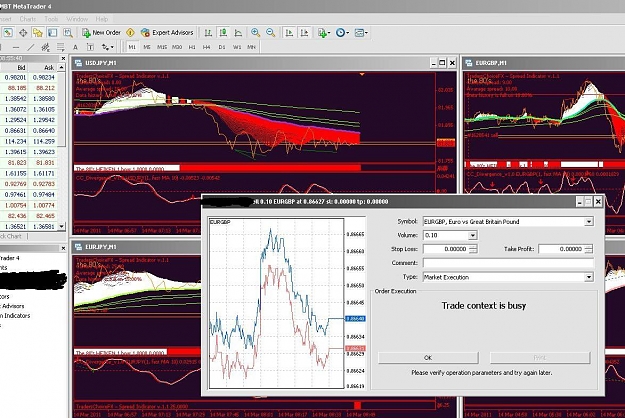Open the Charts menu

(28, 19)
